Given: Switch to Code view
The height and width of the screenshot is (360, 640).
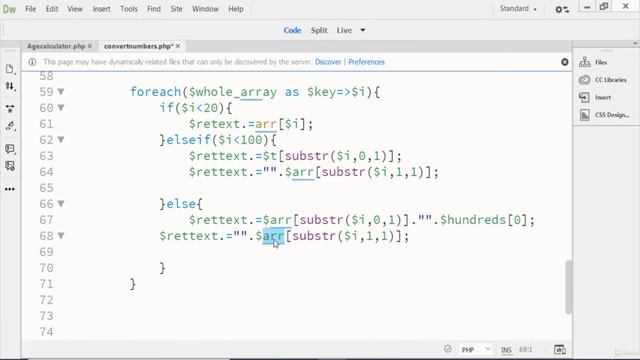Looking at the screenshot, I should (292, 30).
